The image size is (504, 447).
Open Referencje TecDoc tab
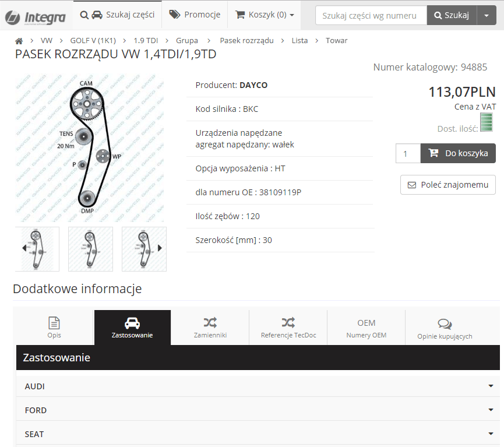(x=288, y=328)
